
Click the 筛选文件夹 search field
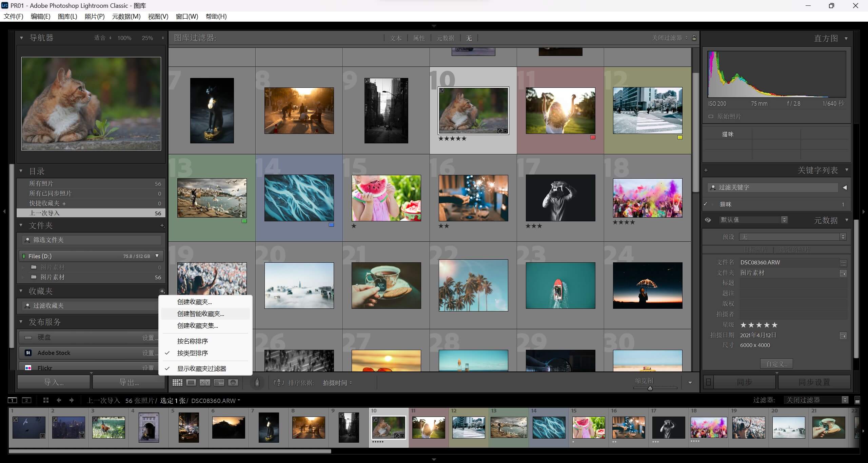(92, 240)
